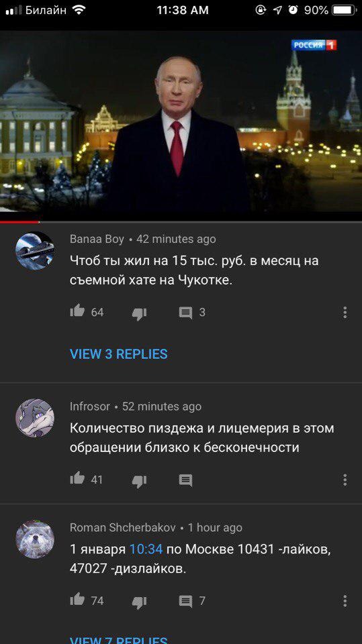Viewport: 362px width, 644px height.
Task: Expand VIEW 7 REPLIES
Action: [x=118, y=640]
